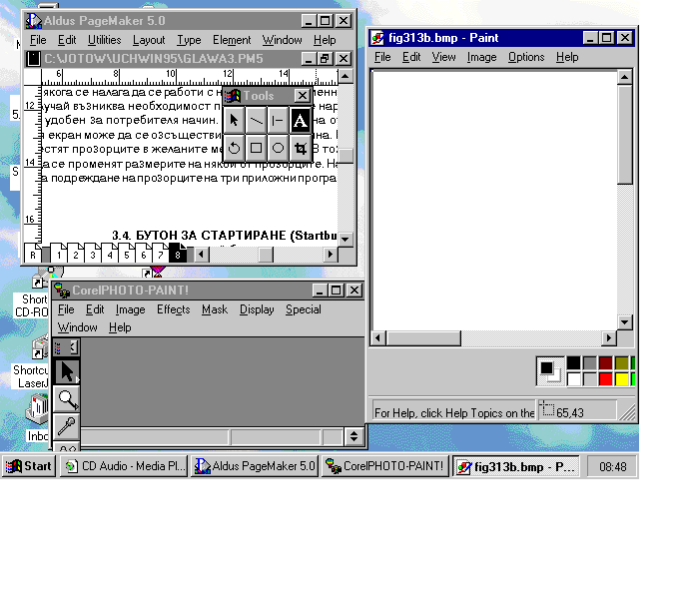
Task: Select the Pointer tool in PageMaker Tools palette
Action: (x=234, y=120)
